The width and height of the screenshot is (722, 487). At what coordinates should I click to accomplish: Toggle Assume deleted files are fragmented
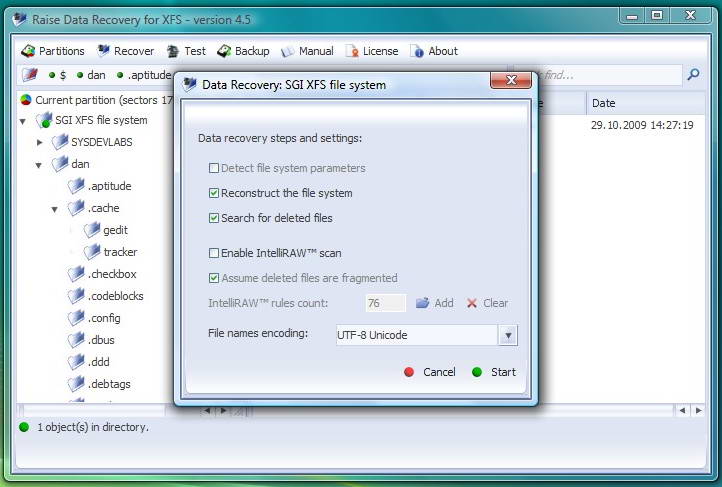(214, 278)
